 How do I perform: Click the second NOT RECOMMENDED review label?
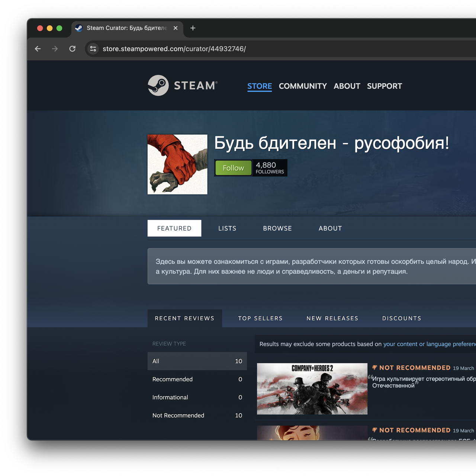pos(415,430)
